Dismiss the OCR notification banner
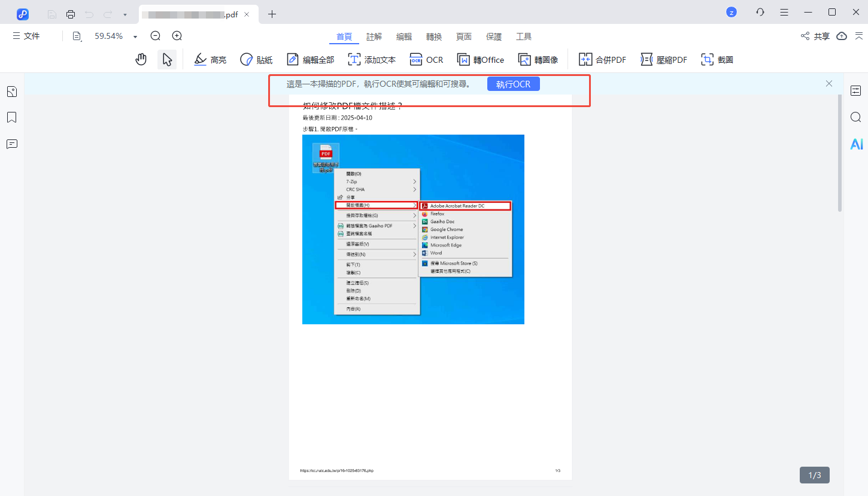 click(828, 84)
